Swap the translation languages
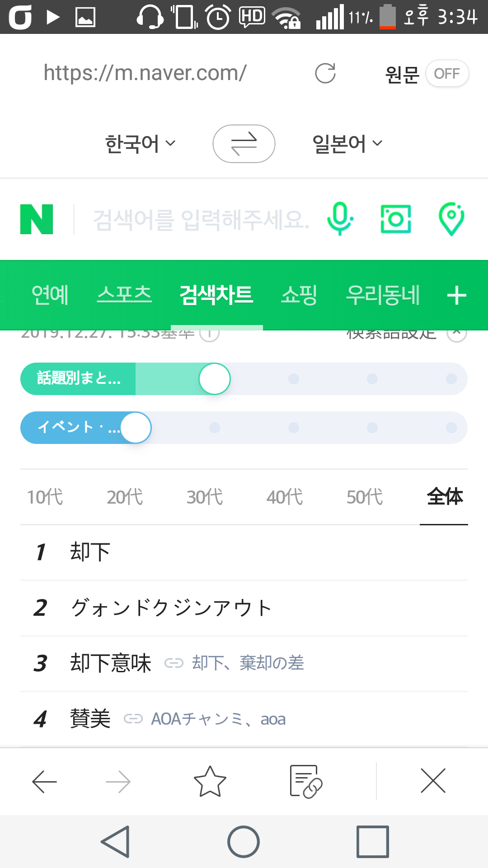The height and width of the screenshot is (868, 488). pos(244,144)
